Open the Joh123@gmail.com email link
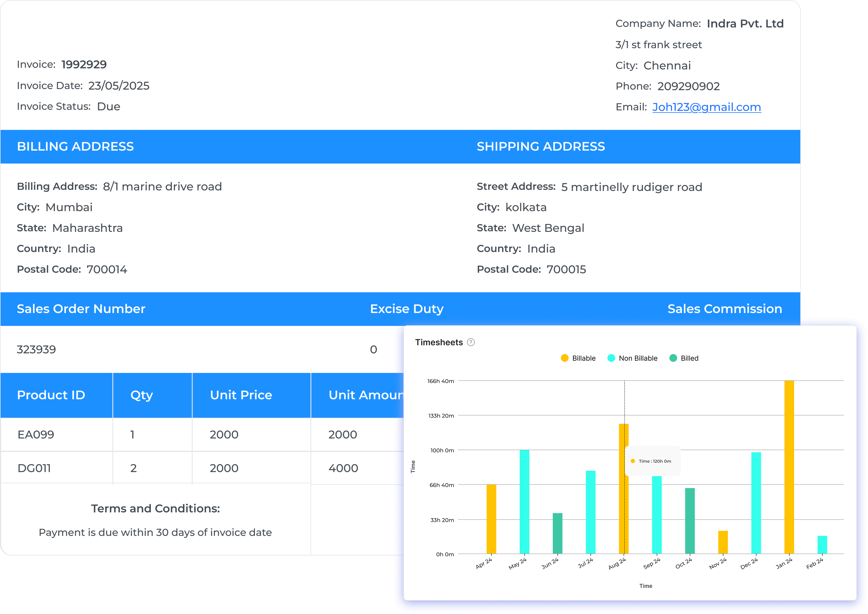 point(707,107)
